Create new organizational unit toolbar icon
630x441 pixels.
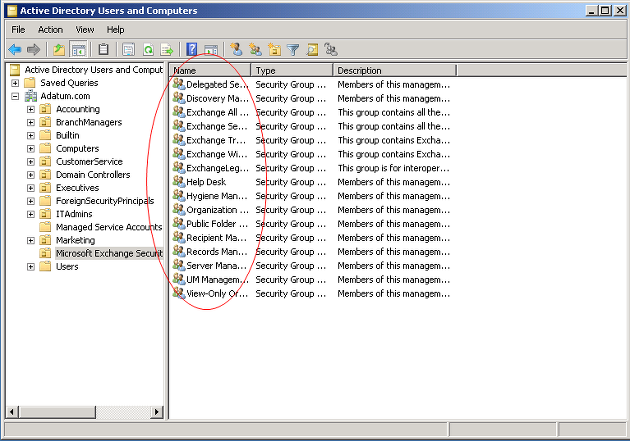pyautogui.click(x=274, y=50)
